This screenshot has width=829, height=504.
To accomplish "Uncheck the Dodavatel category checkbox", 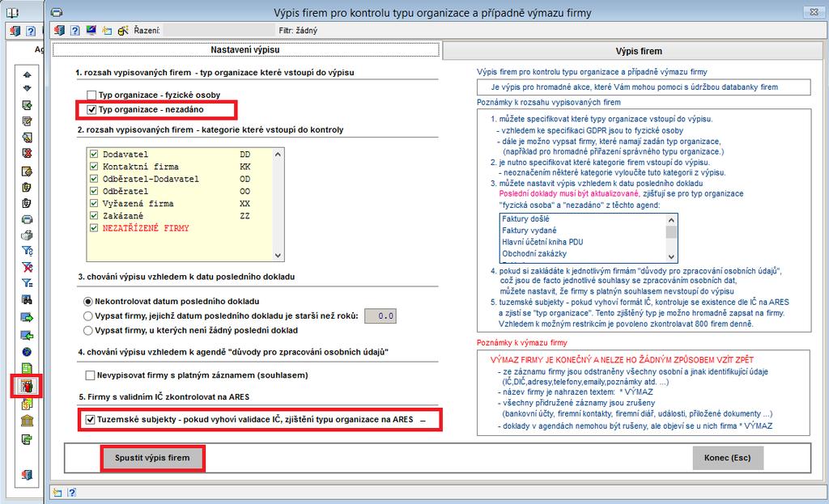I will tap(94, 155).
